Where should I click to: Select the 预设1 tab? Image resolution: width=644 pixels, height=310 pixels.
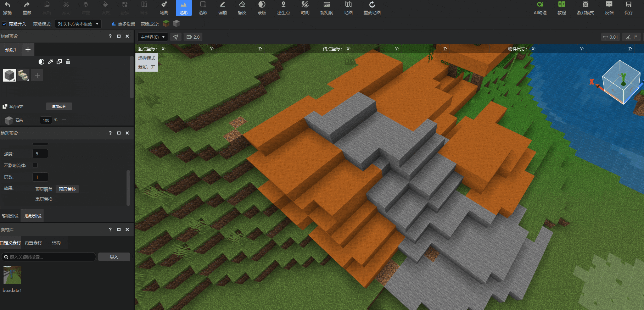11,50
